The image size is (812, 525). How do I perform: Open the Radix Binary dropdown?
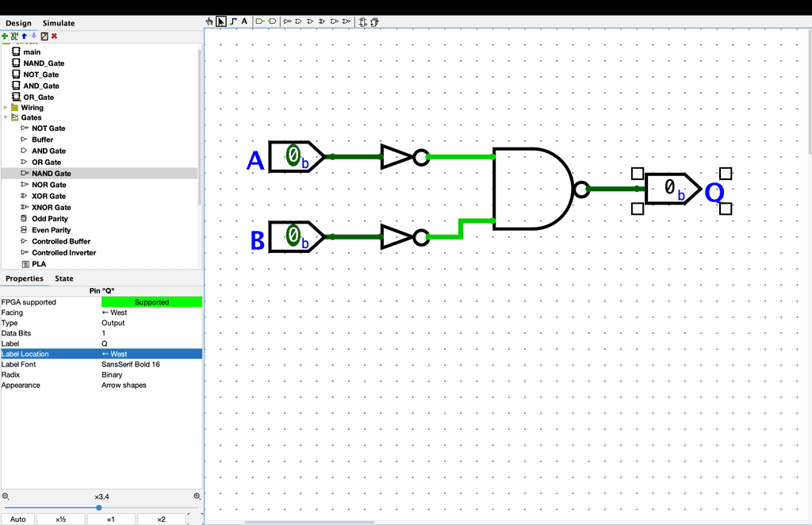click(x=151, y=374)
